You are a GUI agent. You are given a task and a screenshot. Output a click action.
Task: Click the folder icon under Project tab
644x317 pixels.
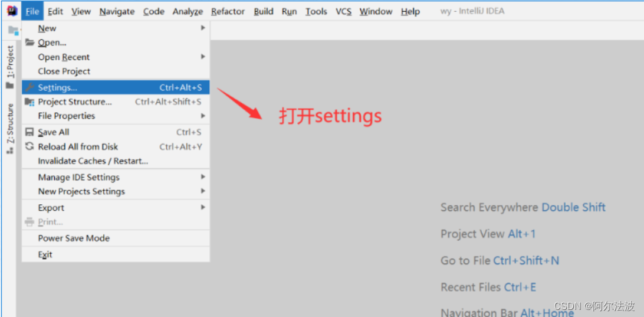pyautogui.click(x=9, y=86)
